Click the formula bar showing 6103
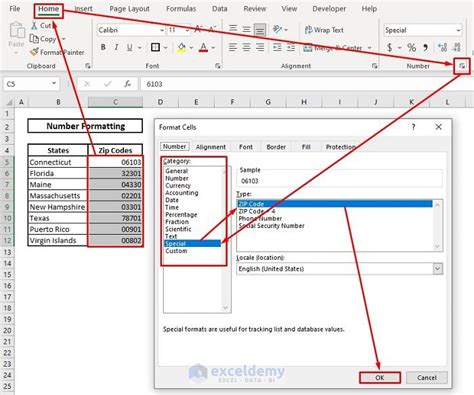The width and height of the screenshot is (474, 395). click(306, 84)
